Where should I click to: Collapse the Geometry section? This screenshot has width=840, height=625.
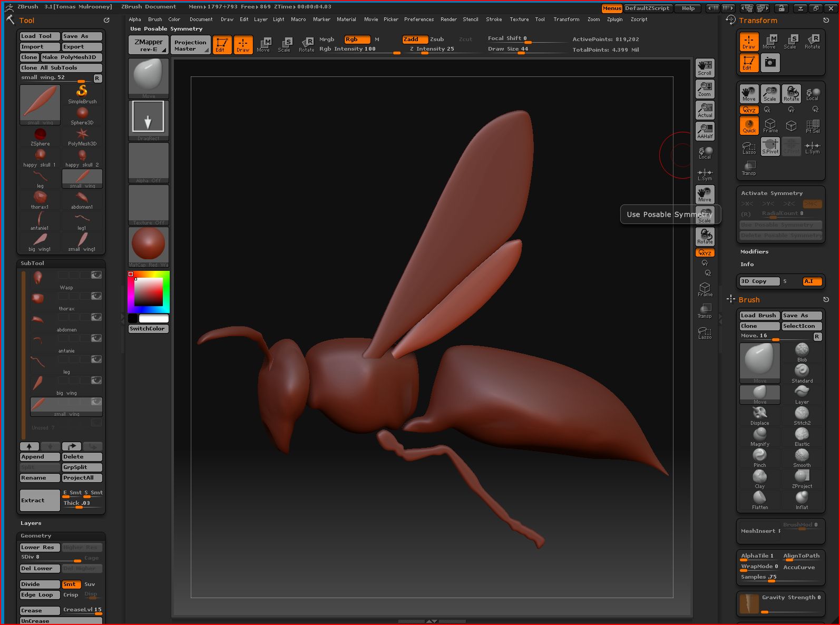[36, 536]
